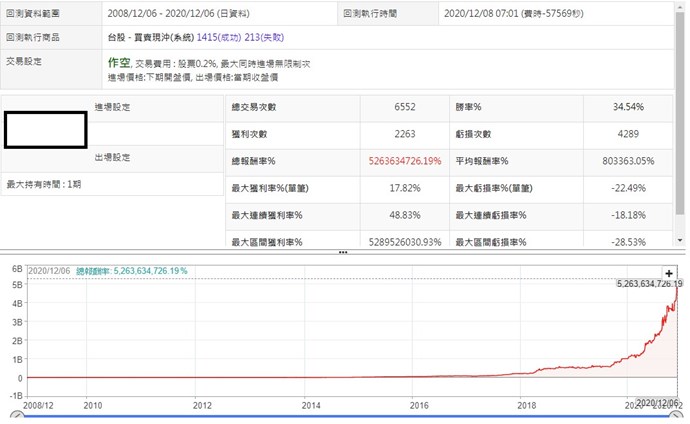Select the 出場設定 section header

click(112, 157)
